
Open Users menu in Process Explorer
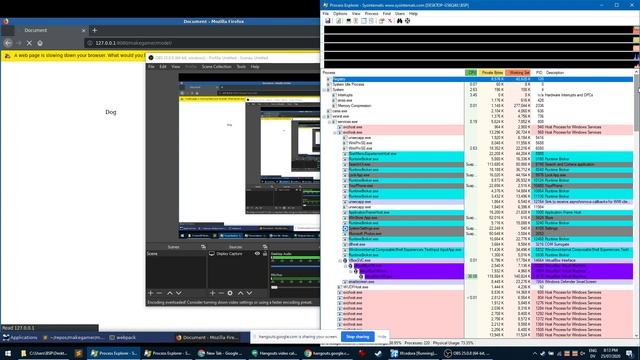(x=400, y=13)
